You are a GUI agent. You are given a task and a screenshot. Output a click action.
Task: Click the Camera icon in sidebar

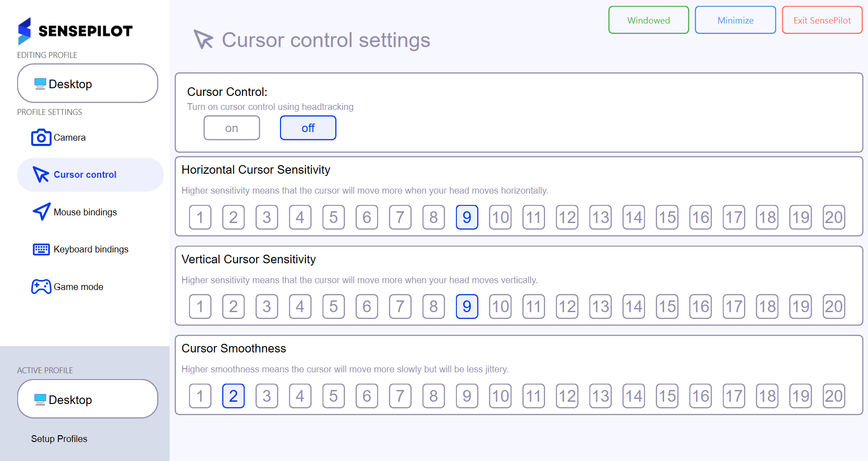point(41,138)
